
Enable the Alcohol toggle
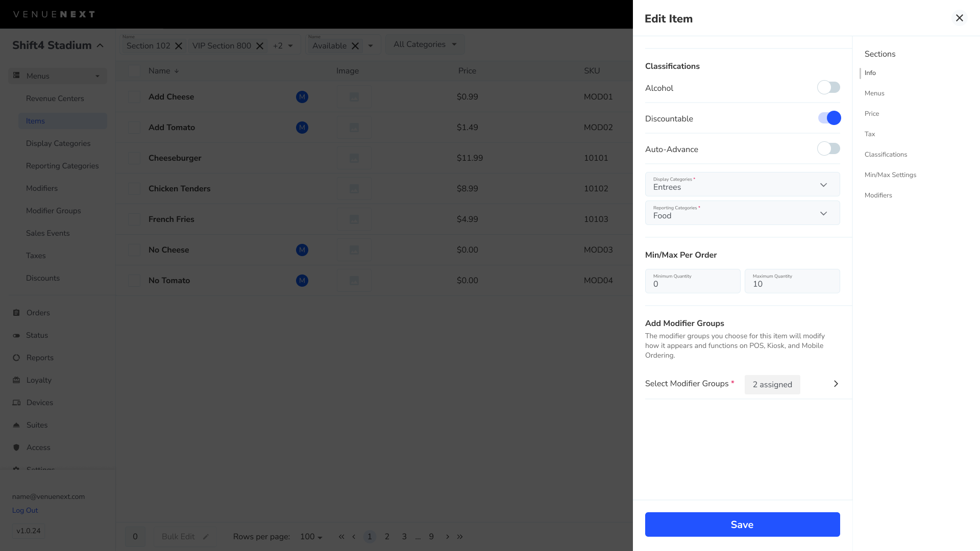[x=828, y=87]
